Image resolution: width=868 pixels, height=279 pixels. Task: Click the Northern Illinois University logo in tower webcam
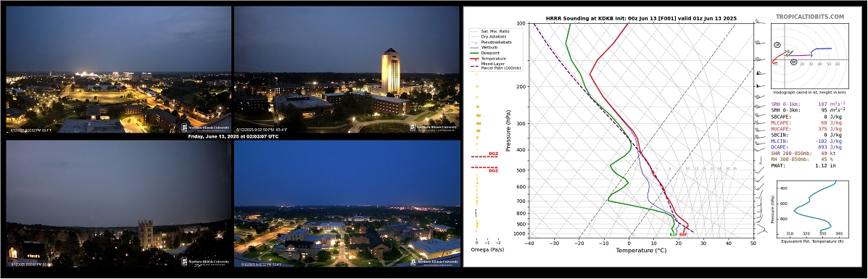point(434,127)
